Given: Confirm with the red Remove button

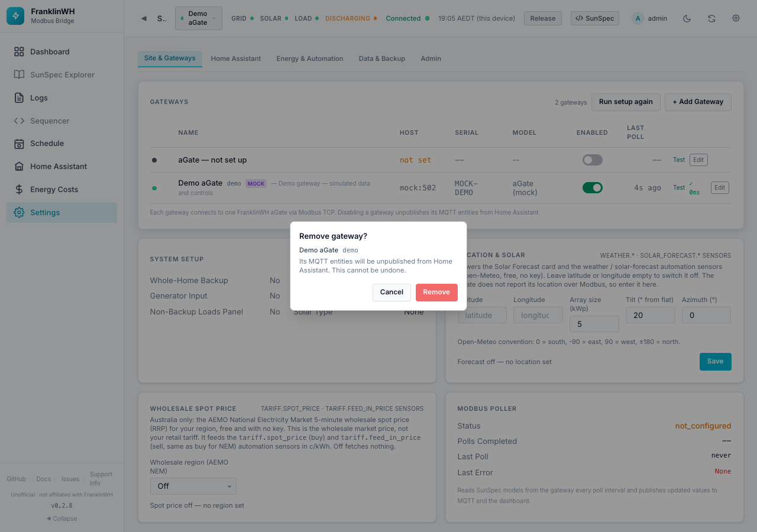Looking at the screenshot, I should [x=436, y=292].
